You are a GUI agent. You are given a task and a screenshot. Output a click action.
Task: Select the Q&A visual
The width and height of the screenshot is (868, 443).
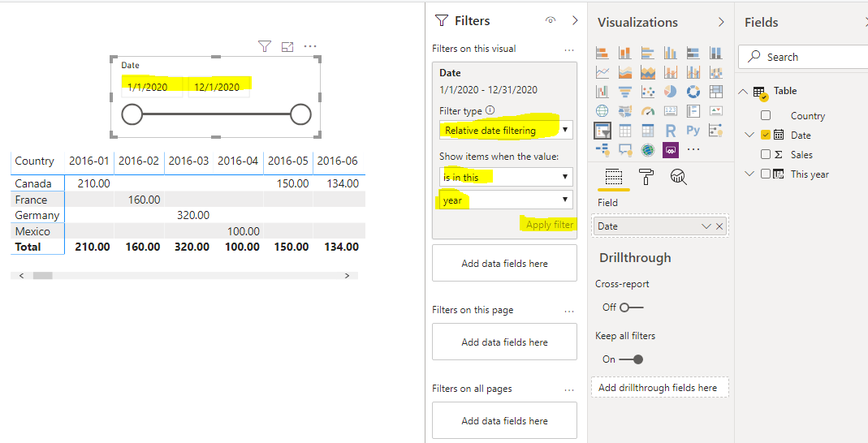[x=625, y=149]
